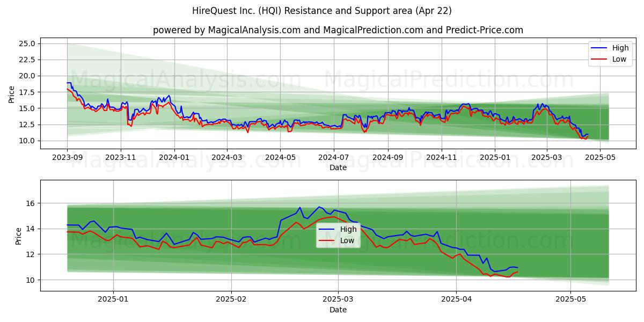Click the '2025-02' x-axis label in lower chart
The image size is (644, 322).
point(232,300)
